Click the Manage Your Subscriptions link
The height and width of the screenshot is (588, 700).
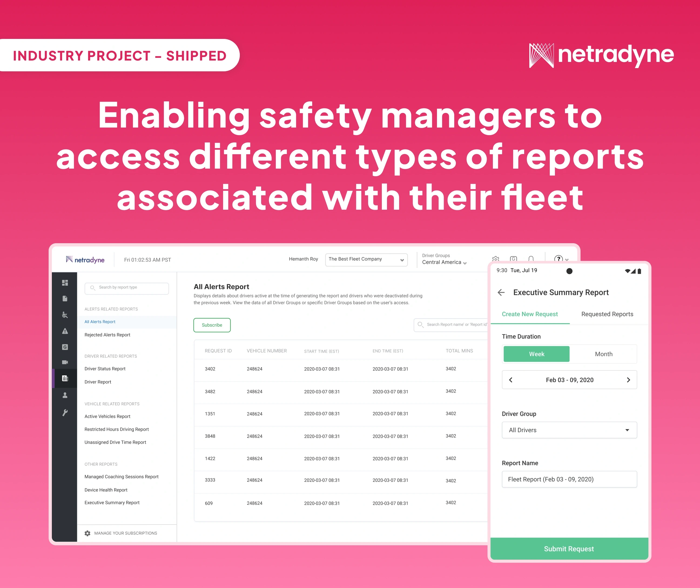[x=125, y=533]
